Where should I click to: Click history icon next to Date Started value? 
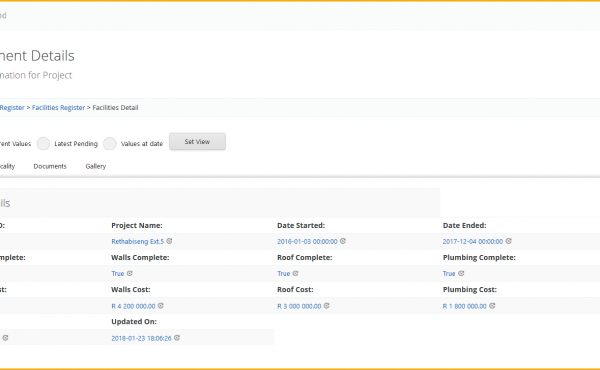pos(343,241)
